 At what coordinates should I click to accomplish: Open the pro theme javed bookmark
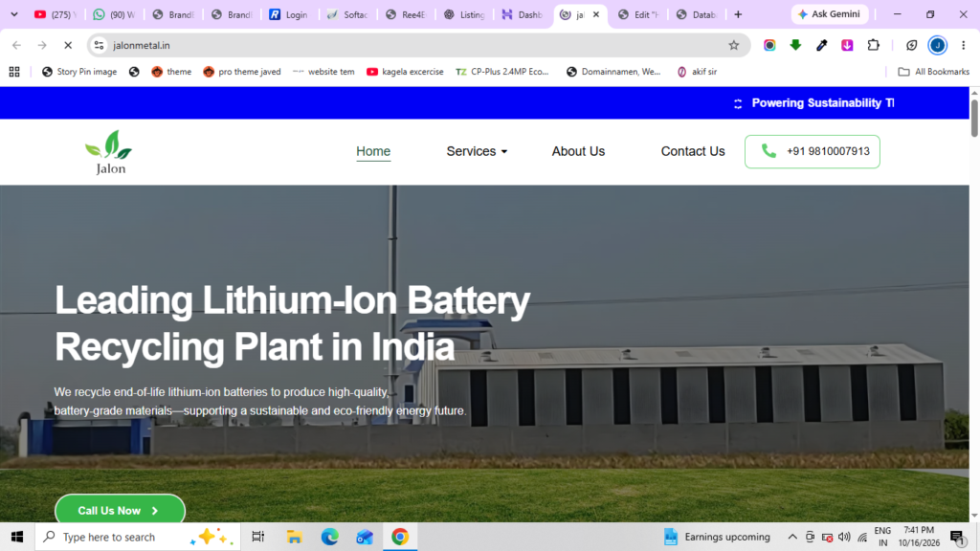click(x=242, y=72)
